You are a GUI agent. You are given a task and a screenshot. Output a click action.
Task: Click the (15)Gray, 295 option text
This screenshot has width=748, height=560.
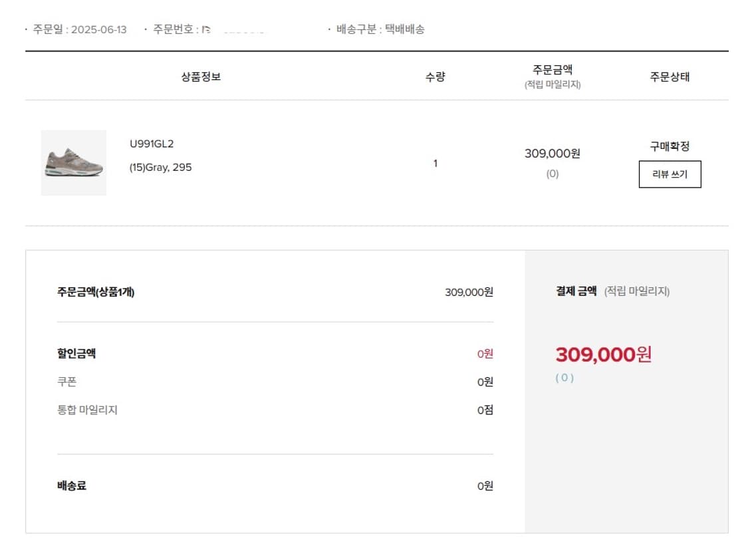[x=160, y=168]
